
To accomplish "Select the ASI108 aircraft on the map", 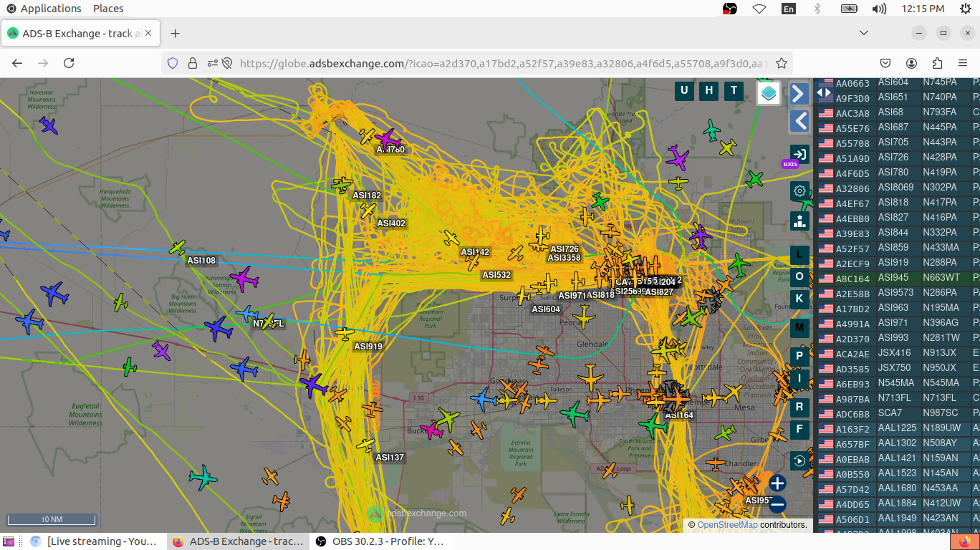I will pyautogui.click(x=178, y=248).
